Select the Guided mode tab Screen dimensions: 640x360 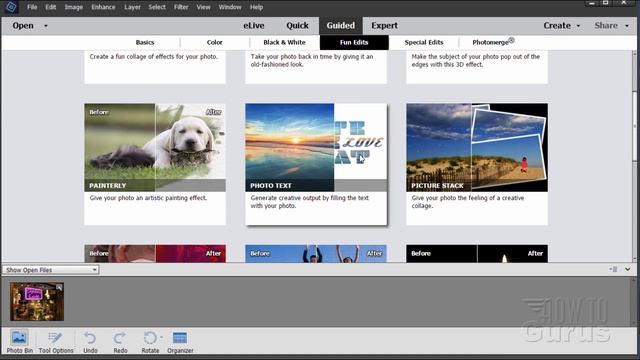click(x=340, y=25)
